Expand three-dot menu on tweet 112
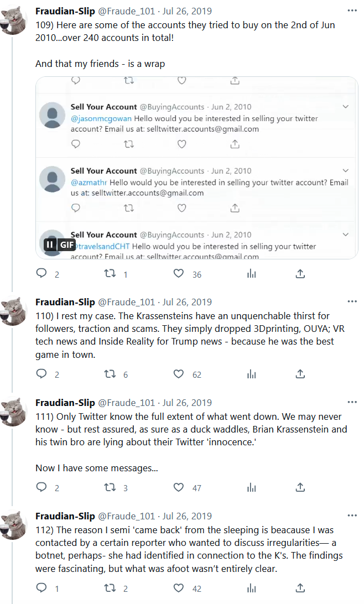The image size is (364, 604). [352, 516]
